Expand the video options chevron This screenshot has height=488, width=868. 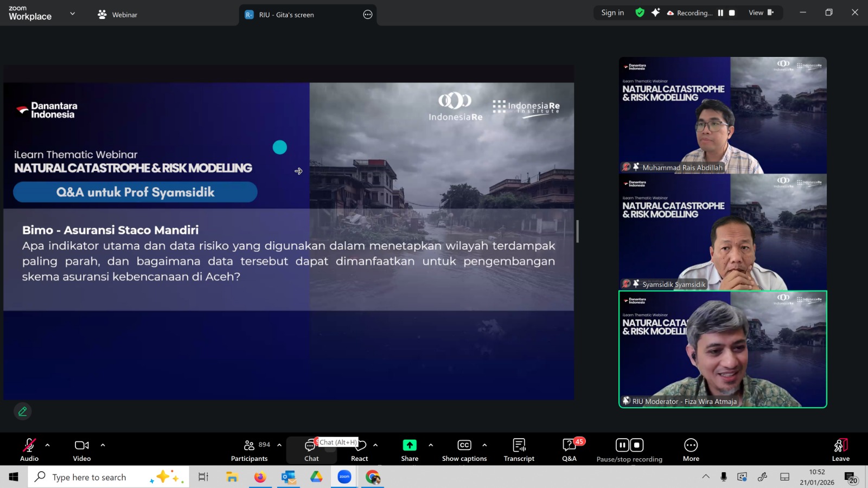[x=103, y=445]
